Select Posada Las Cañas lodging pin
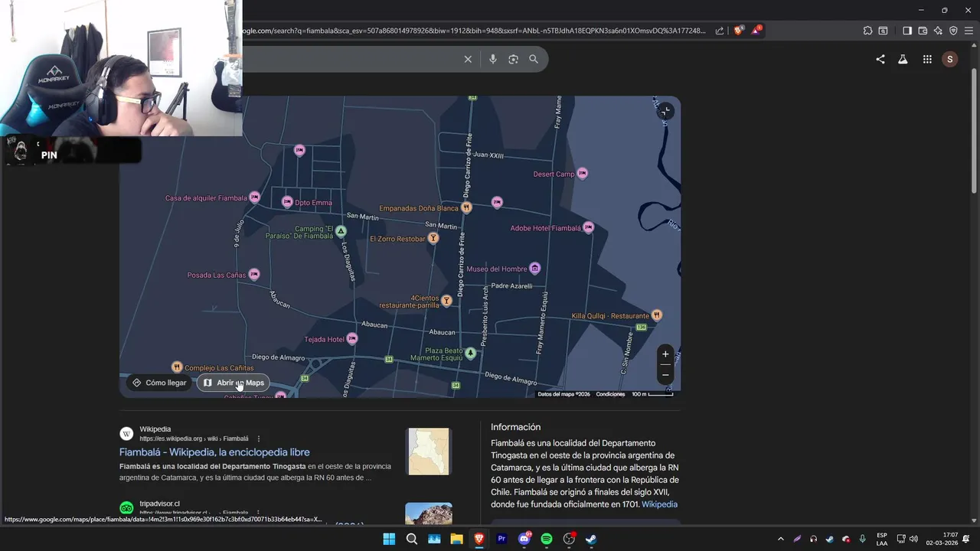Image resolution: width=980 pixels, height=551 pixels. tap(254, 274)
